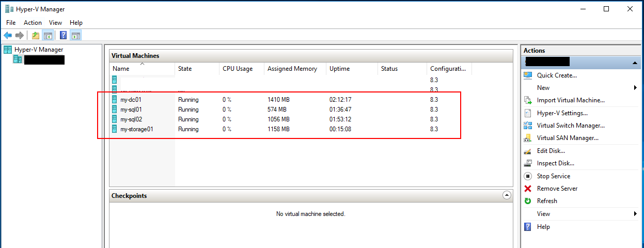Click the my-storage01 virtual machine icon
644x248 pixels.
click(x=115, y=129)
